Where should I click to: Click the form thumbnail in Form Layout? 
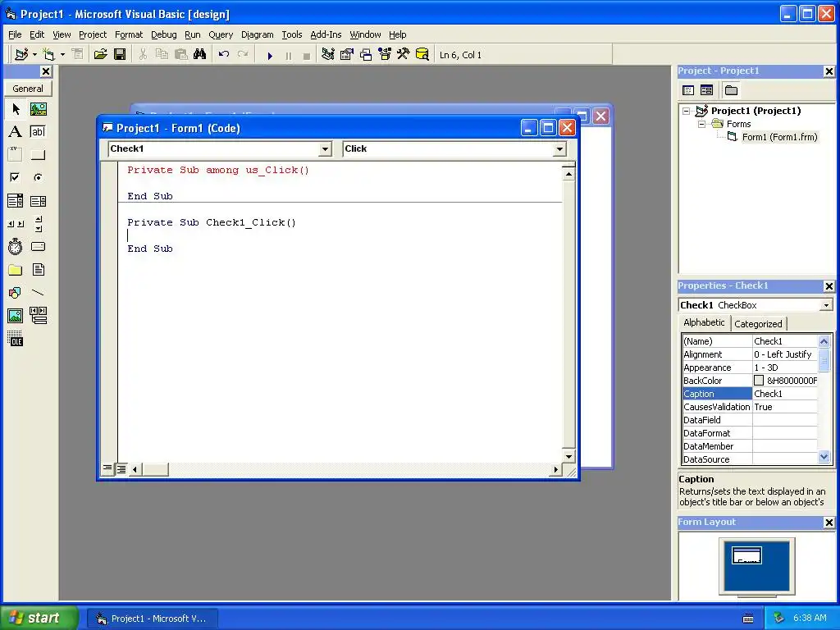click(x=746, y=555)
